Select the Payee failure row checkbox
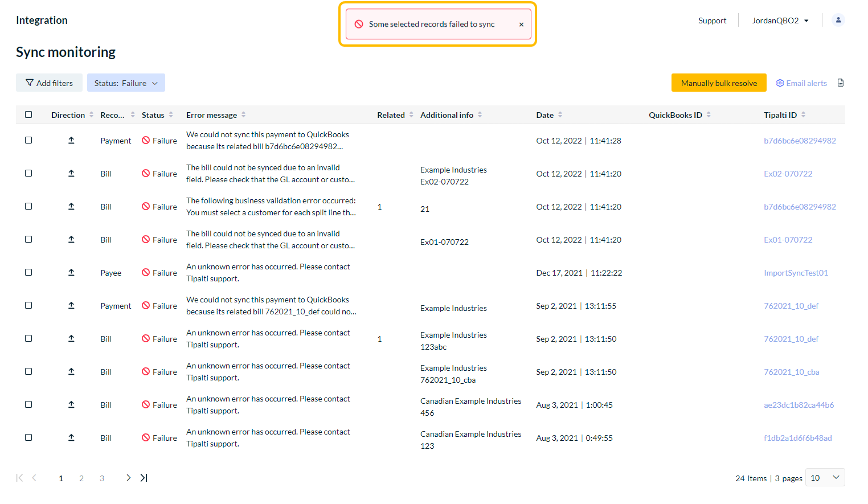868x504 pixels. [28, 272]
